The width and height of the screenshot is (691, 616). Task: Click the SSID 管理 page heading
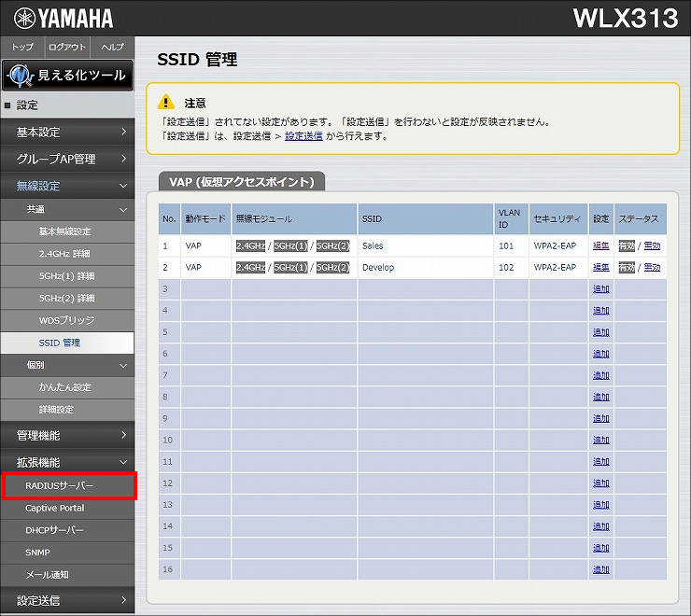pyautogui.click(x=197, y=59)
